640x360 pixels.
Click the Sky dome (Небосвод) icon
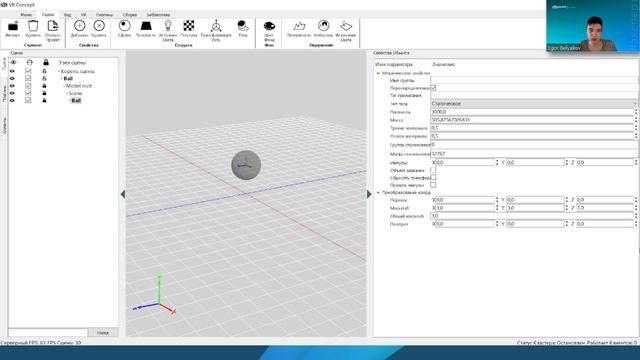(323, 26)
